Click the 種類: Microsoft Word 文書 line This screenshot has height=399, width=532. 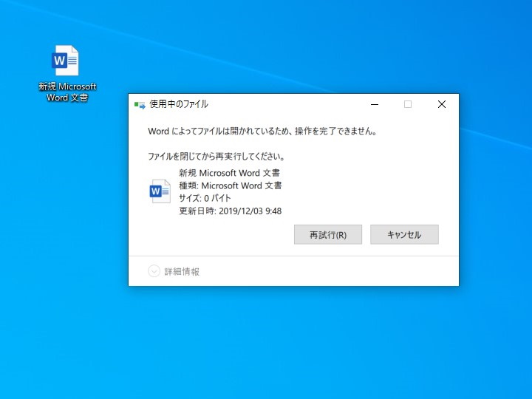pos(231,185)
